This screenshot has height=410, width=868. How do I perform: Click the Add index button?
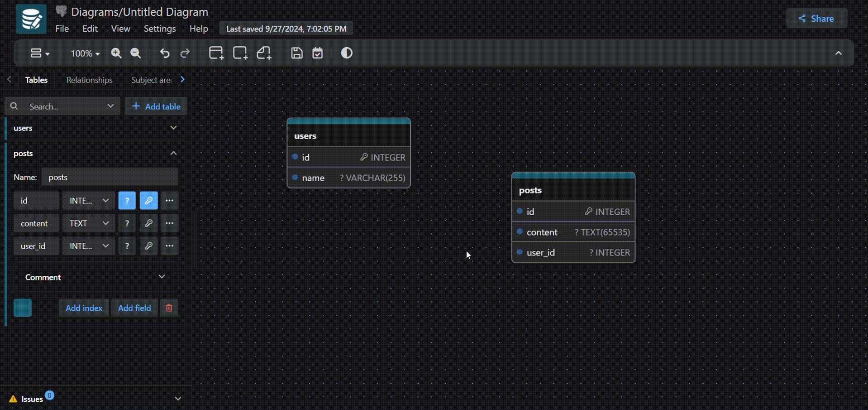coord(84,308)
